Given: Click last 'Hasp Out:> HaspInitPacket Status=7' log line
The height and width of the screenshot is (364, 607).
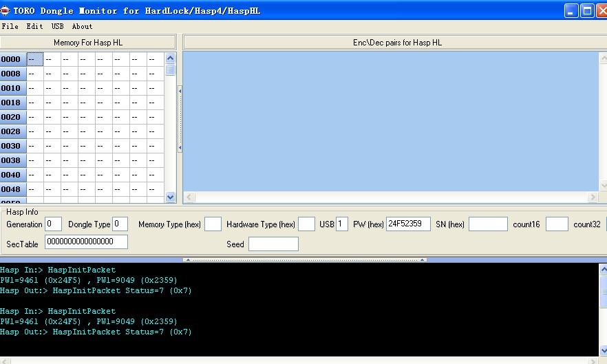Looking at the screenshot, I should click(x=96, y=332).
